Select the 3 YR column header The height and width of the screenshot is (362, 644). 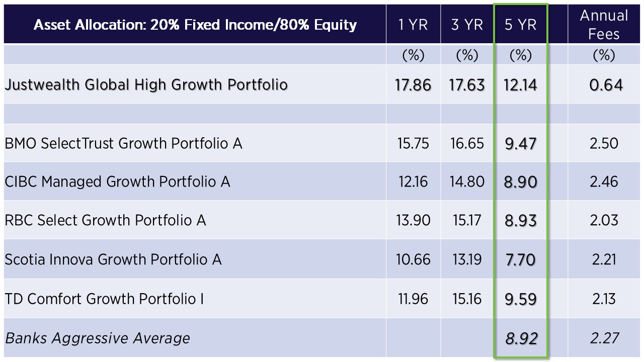[x=466, y=25]
